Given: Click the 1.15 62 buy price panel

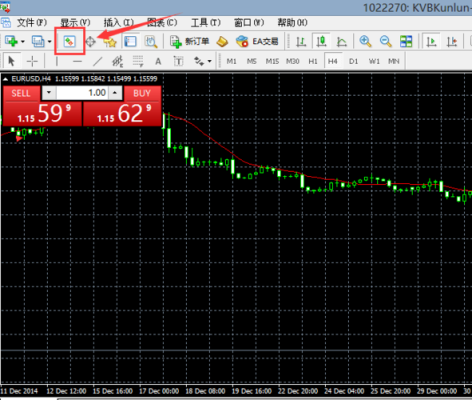Looking at the screenshot, I should [x=122, y=114].
